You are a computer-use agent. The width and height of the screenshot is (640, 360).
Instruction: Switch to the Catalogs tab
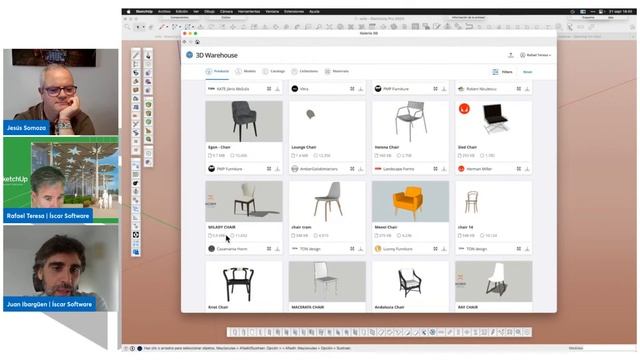tap(274, 71)
